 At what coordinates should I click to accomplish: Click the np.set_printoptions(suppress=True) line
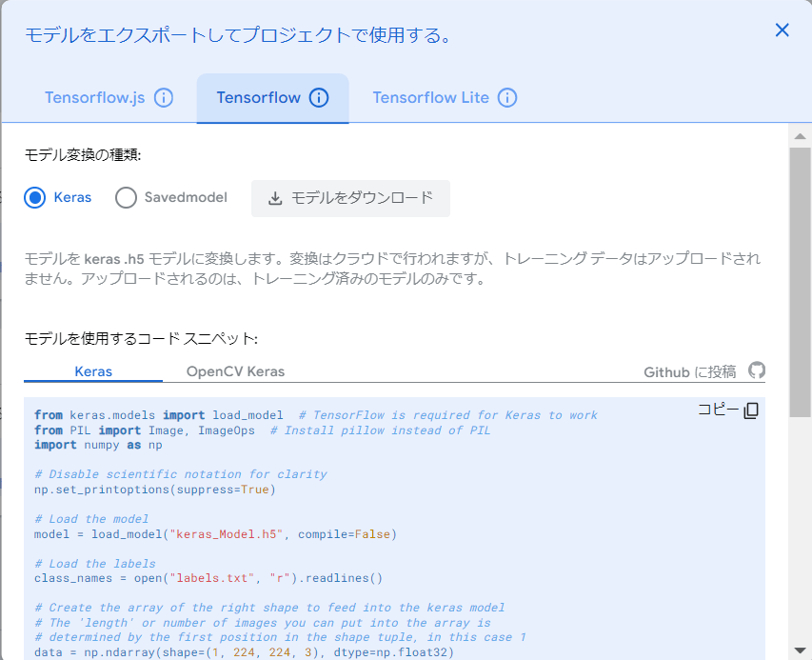(x=155, y=490)
